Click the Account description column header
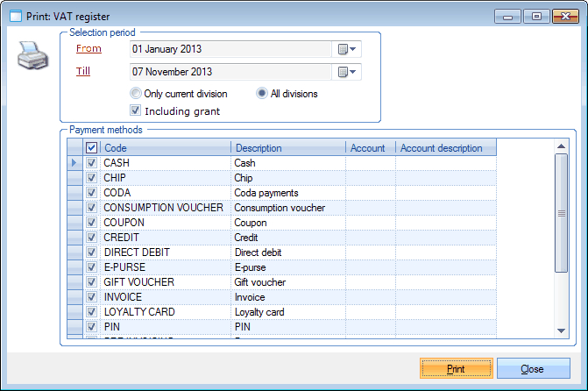 (445, 148)
